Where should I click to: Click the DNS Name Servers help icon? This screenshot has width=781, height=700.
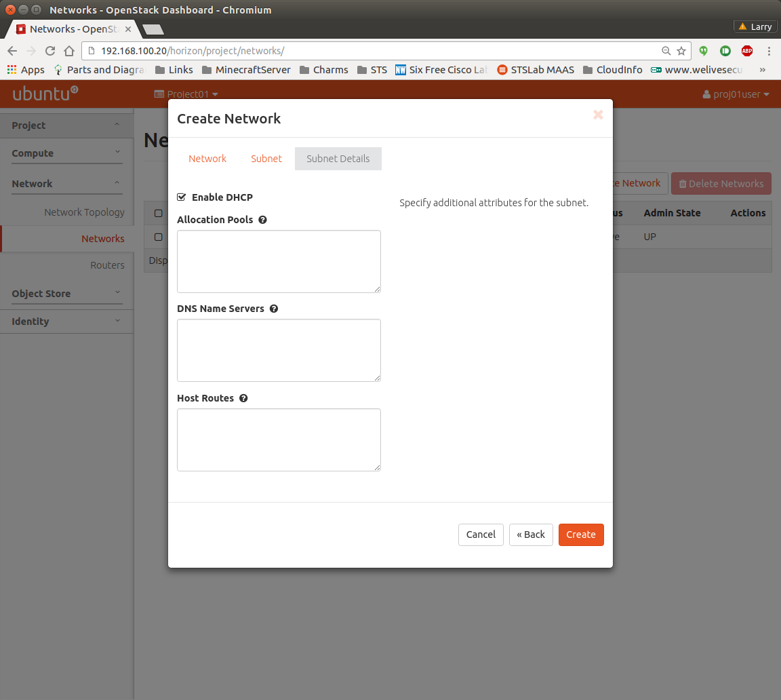(x=274, y=309)
